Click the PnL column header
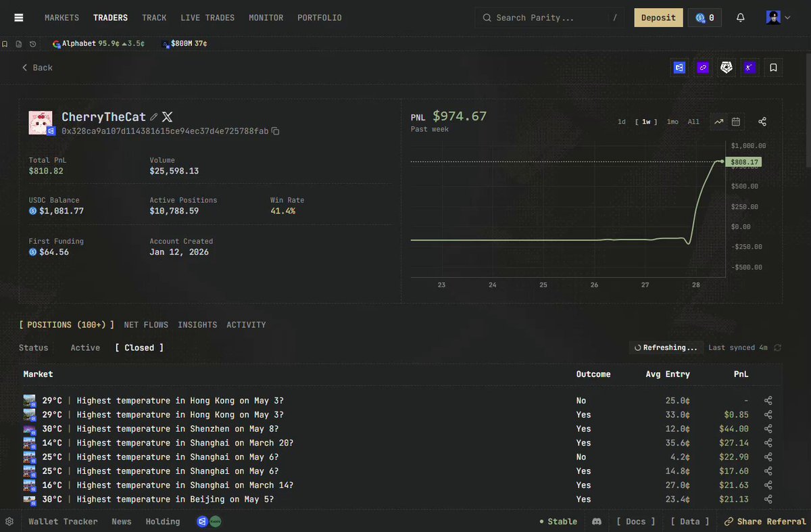 (741, 374)
